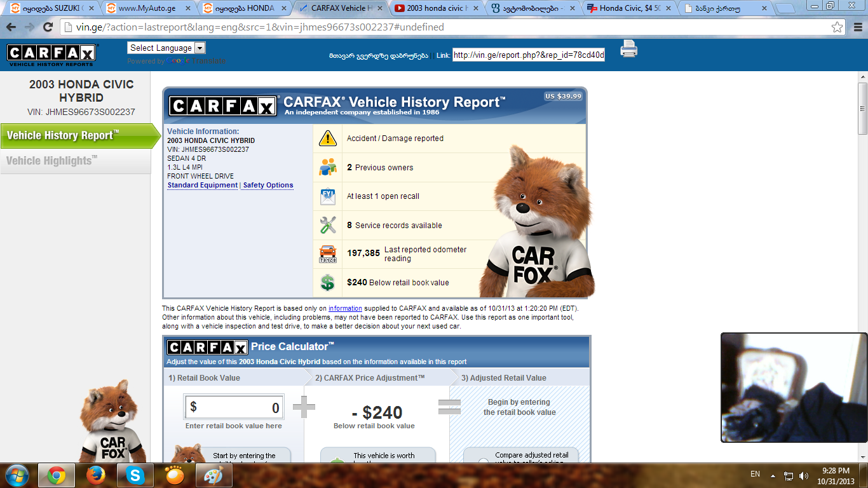Close the CARFAX Vehicle History tab

(x=380, y=9)
